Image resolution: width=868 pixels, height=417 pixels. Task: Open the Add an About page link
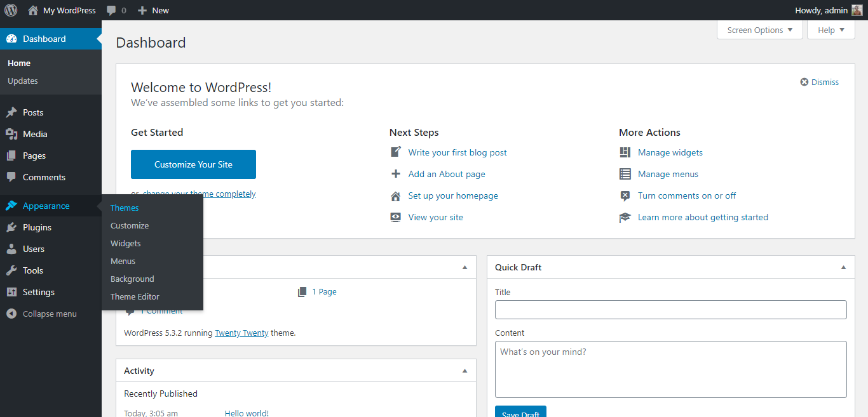click(x=447, y=174)
